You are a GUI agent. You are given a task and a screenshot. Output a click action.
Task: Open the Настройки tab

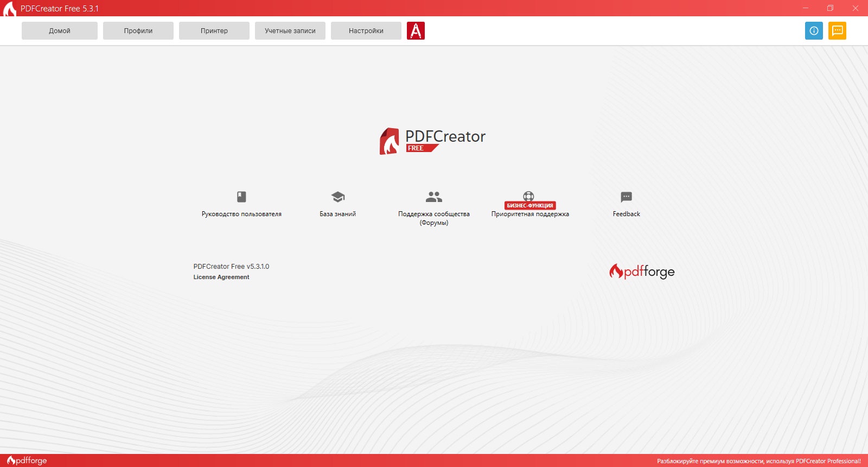click(x=366, y=31)
